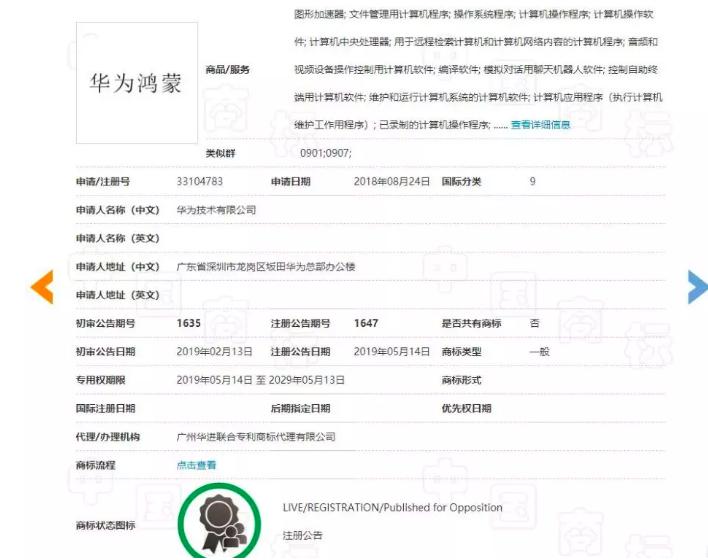The width and height of the screenshot is (708, 560).
Task: Click trademark type value 一般
Action: (x=540, y=352)
